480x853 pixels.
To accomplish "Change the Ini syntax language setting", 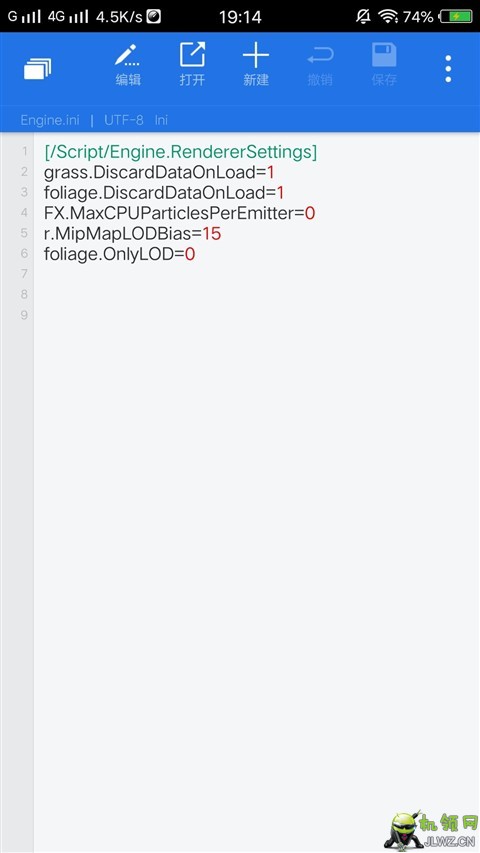I will point(161,120).
